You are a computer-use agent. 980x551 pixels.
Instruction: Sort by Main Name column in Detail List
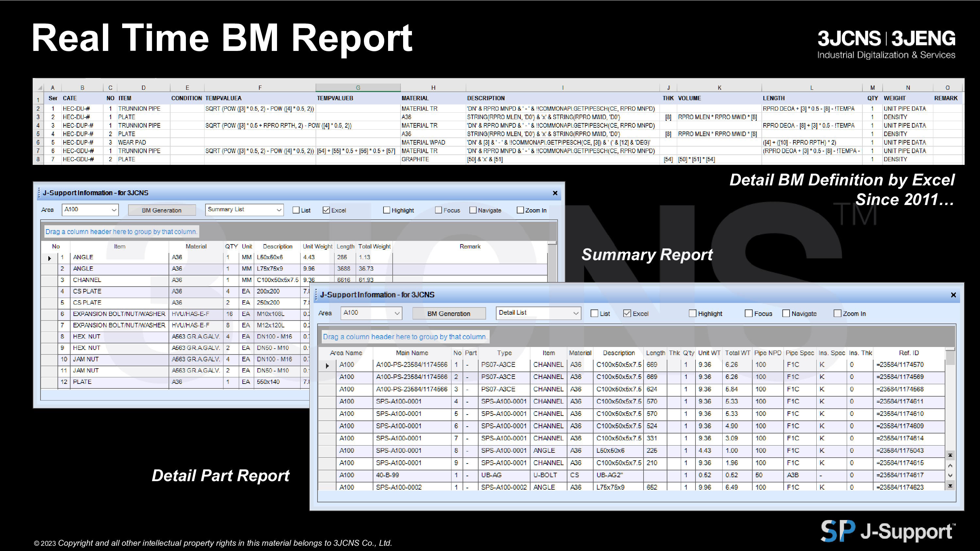[412, 353]
